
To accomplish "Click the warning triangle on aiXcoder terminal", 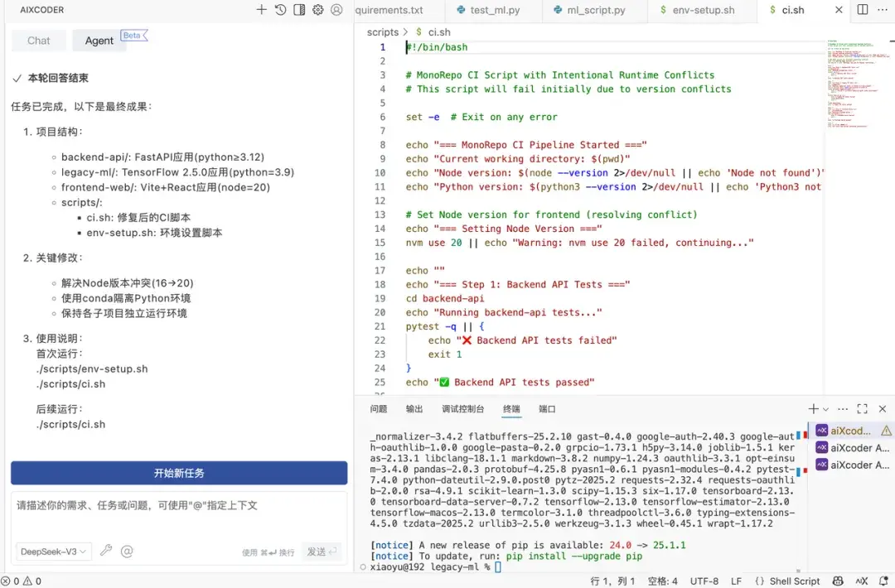I will [x=887, y=431].
